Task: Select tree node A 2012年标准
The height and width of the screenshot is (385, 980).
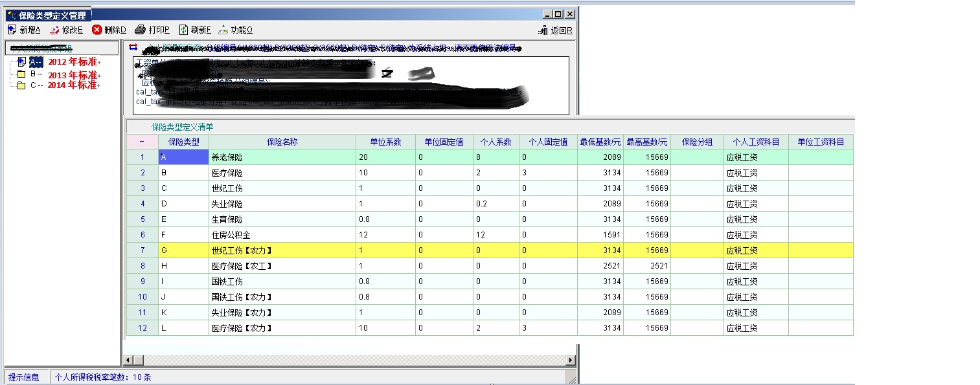Action: 21,62
